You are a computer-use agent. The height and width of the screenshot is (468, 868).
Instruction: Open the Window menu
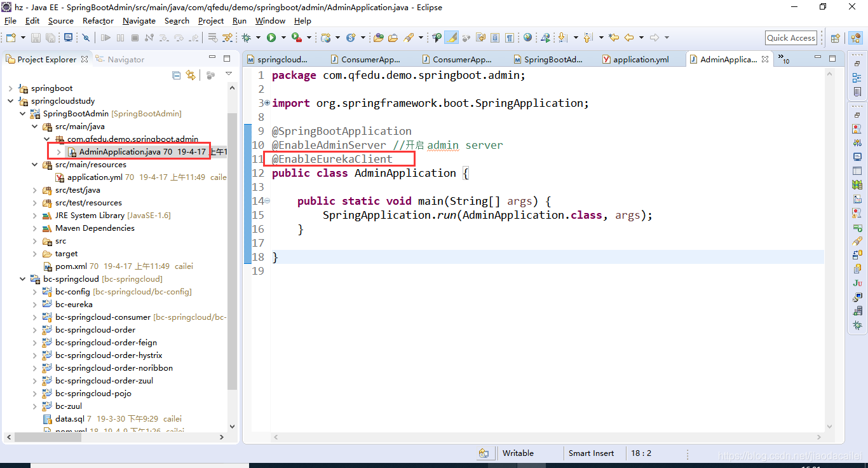[271, 20]
